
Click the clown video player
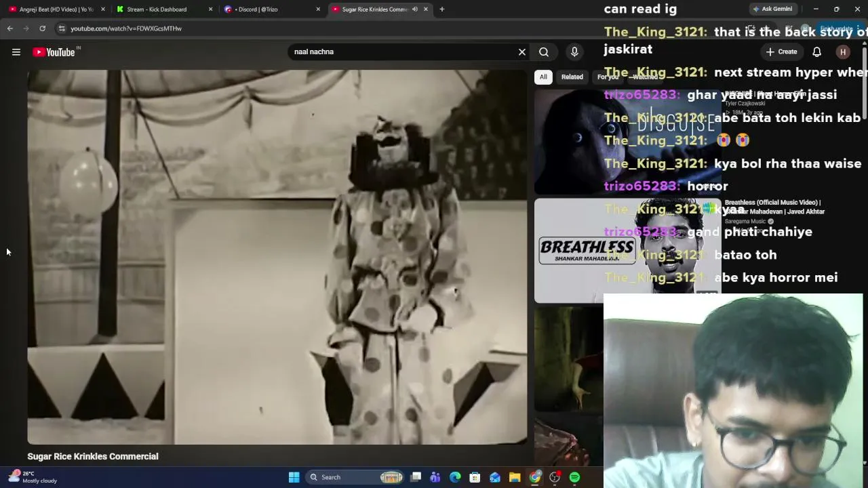pos(277,257)
